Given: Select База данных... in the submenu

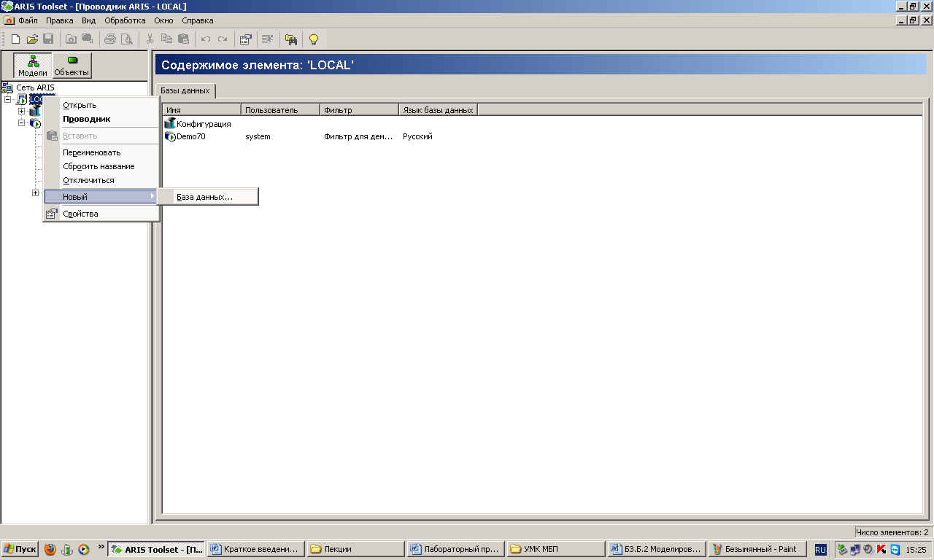Looking at the screenshot, I should [x=208, y=197].
